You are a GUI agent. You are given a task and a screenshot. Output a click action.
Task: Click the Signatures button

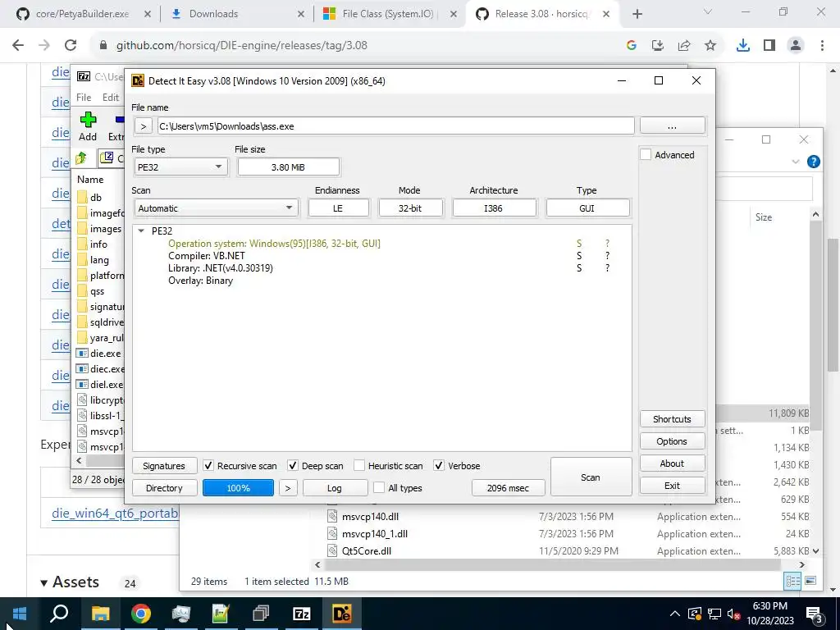[x=164, y=466]
